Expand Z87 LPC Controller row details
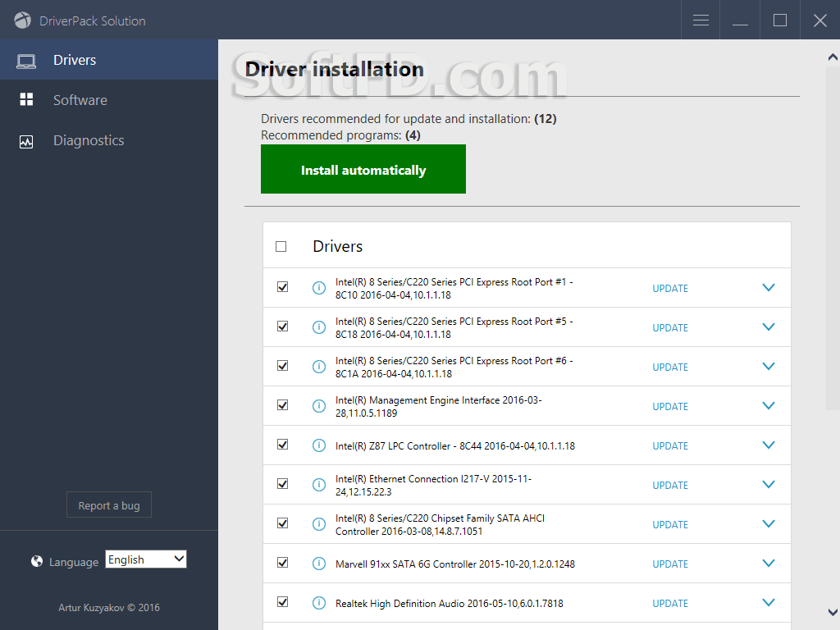Image resolution: width=840 pixels, height=630 pixels. click(x=768, y=445)
